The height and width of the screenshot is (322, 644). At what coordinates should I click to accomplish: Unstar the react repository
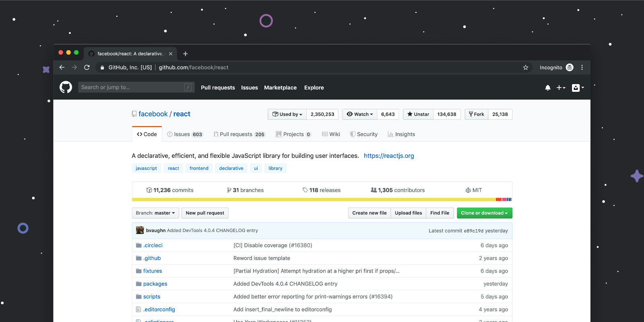pos(418,114)
